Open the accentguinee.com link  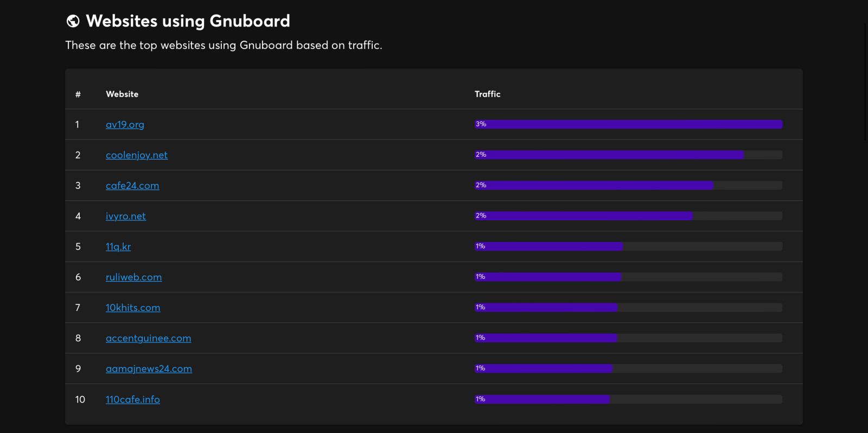(x=148, y=339)
